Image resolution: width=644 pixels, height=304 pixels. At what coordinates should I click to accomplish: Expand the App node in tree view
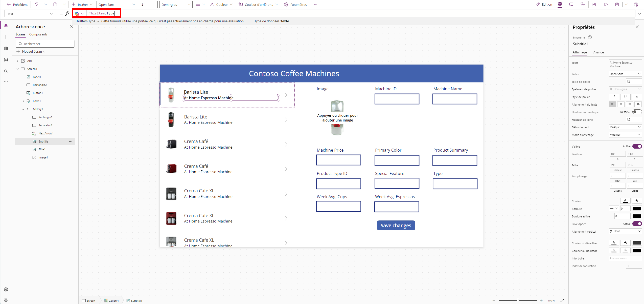(18, 61)
